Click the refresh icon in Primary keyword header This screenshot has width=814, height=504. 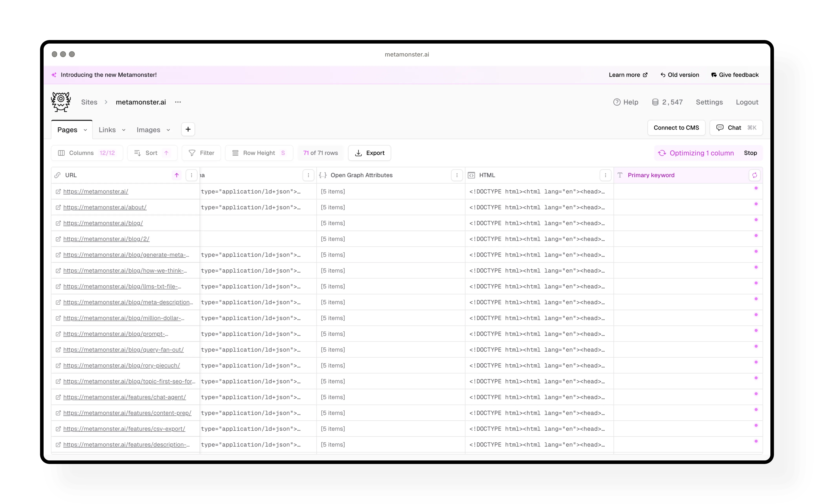(x=754, y=175)
